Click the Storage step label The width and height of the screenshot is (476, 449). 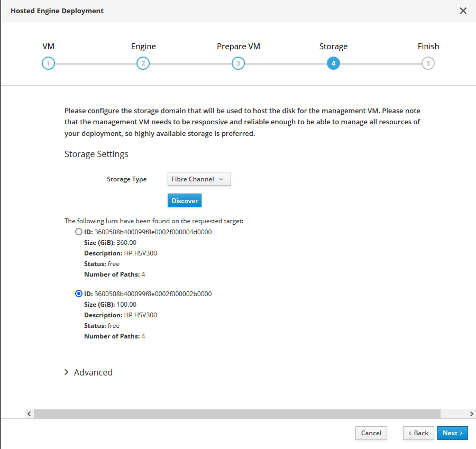(x=333, y=47)
